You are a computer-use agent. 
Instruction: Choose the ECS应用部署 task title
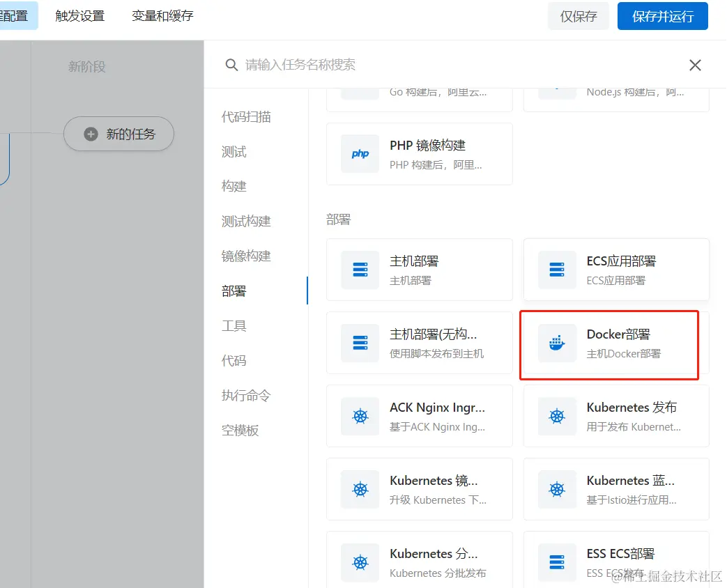[x=621, y=261]
